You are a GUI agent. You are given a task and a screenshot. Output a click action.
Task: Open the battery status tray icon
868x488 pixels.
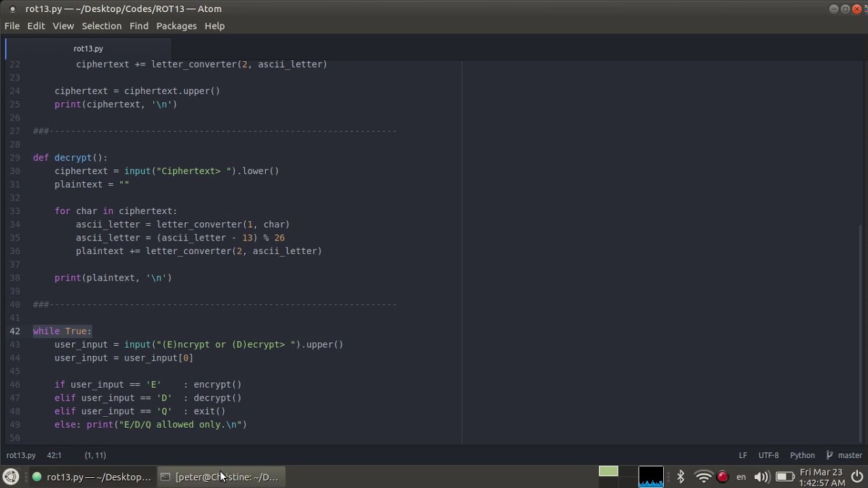[785, 477]
